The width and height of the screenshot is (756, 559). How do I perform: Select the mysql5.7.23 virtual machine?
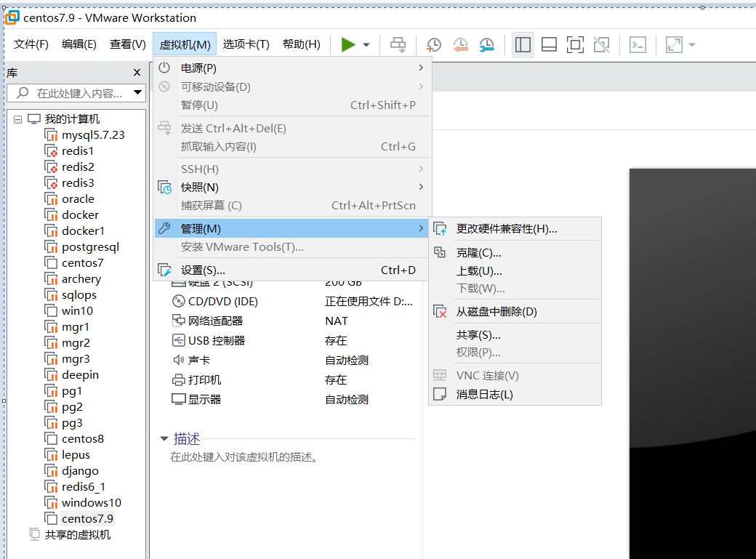point(93,135)
